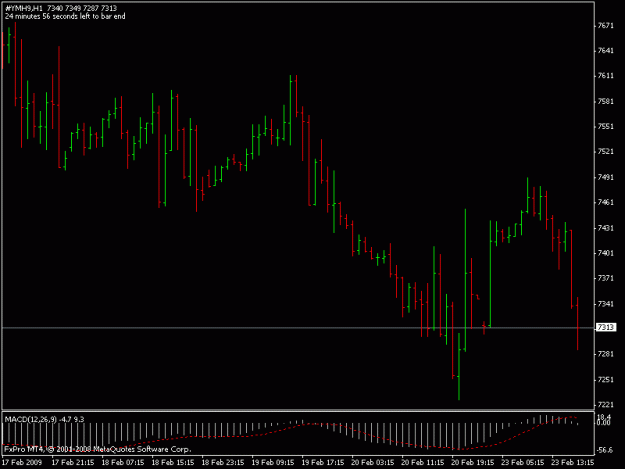
Task: Click the 7341 price axis label
Action: [x=605, y=304]
